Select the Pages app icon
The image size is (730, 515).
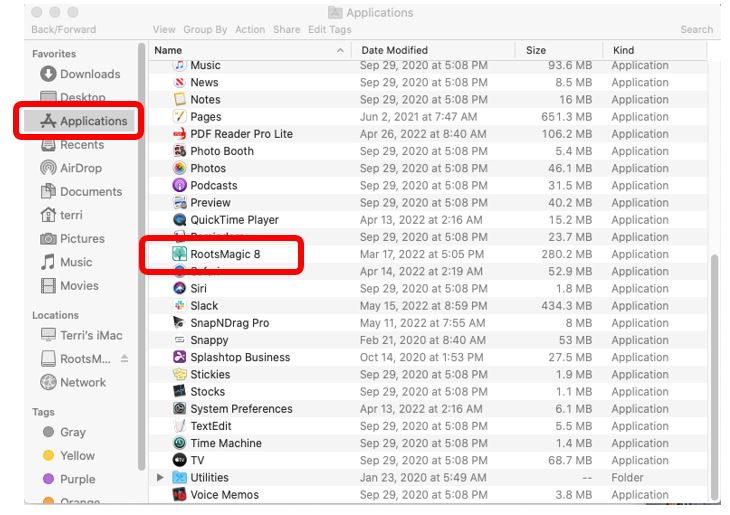(x=180, y=117)
